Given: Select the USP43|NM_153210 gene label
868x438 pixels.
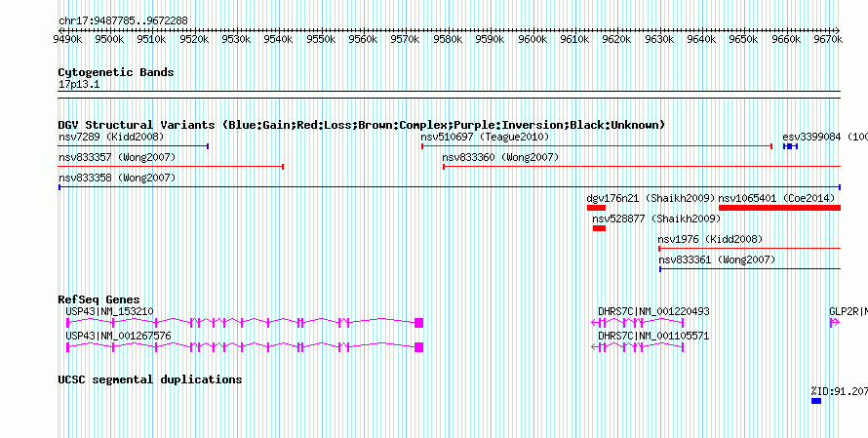Looking at the screenshot, I should pyautogui.click(x=109, y=312).
